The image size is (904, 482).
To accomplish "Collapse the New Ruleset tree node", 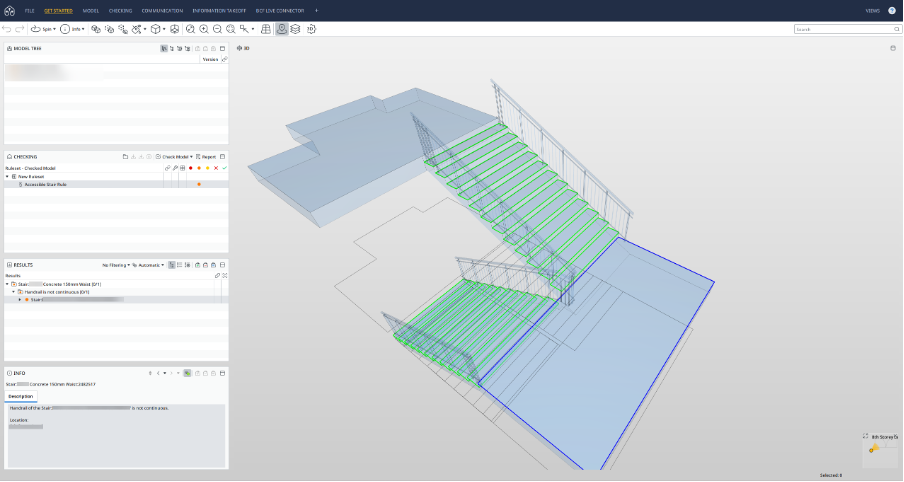I will pyautogui.click(x=8, y=176).
